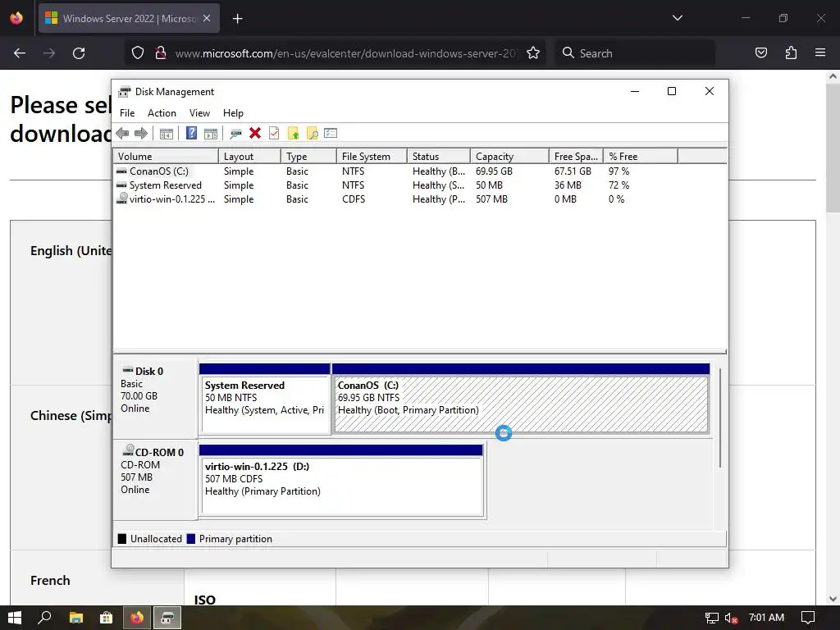Sort by the Type column header
The width and height of the screenshot is (840, 630).
coord(308,157)
